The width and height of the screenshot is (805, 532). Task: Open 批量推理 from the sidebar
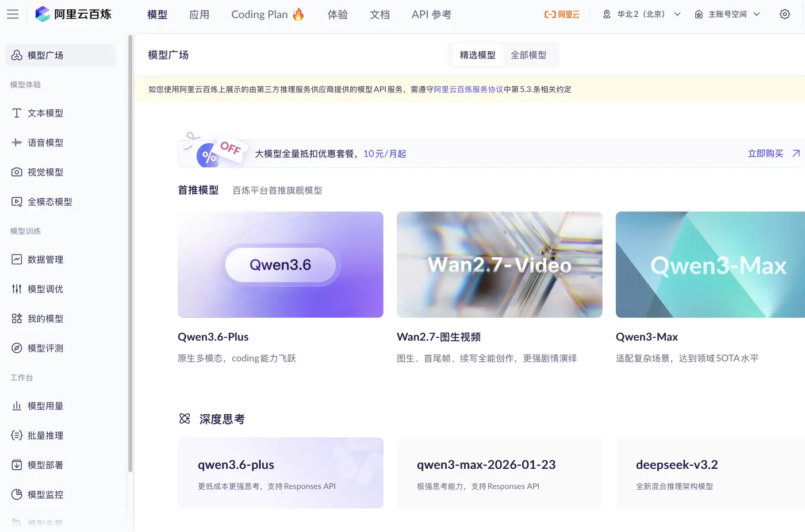pos(47,435)
